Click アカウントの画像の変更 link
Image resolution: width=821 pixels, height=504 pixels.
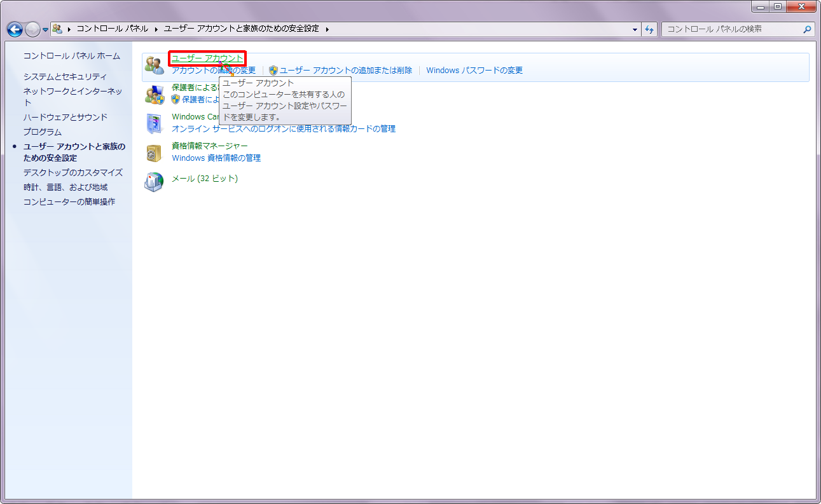click(x=214, y=71)
